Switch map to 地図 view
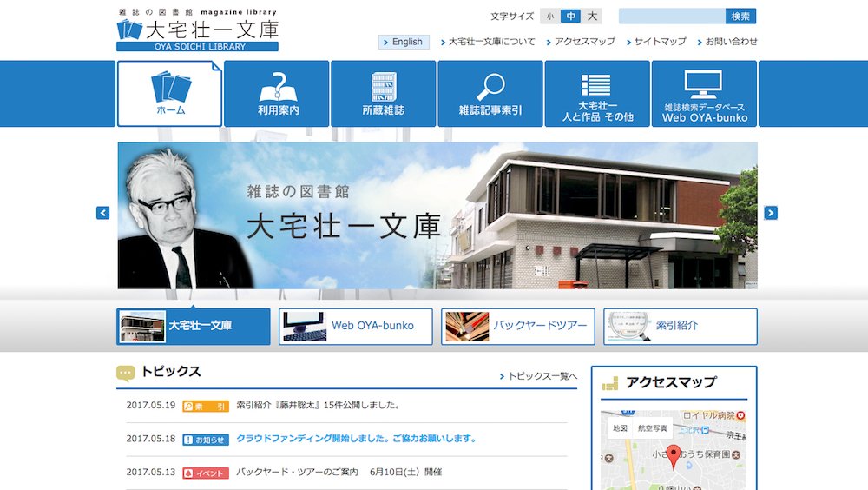This screenshot has height=490, width=868. pyautogui.click(x=620, y=428)
